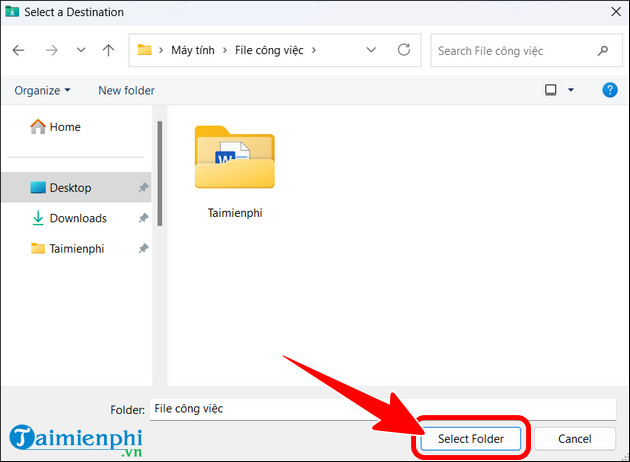Expand the chevron before Máy tính breadcrumb
Image resolution: width=630 pixels, height=462 pixels.
pos(161,50)
